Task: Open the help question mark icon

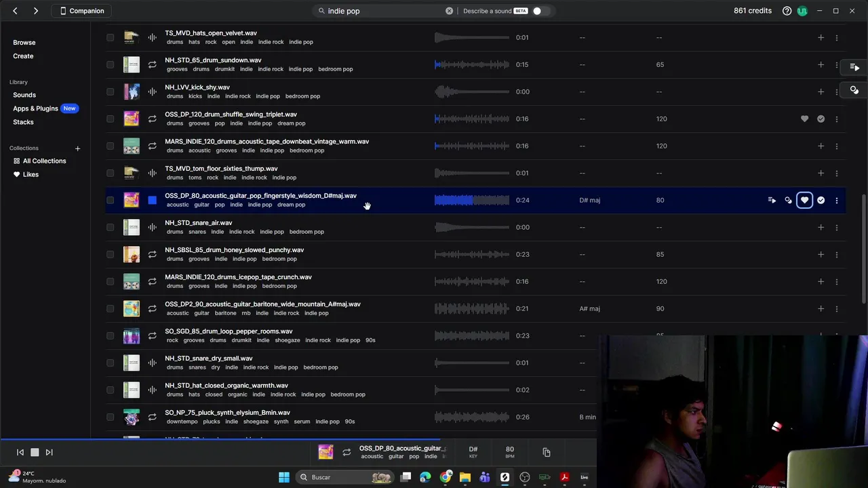Action: (x=787, y=11)
